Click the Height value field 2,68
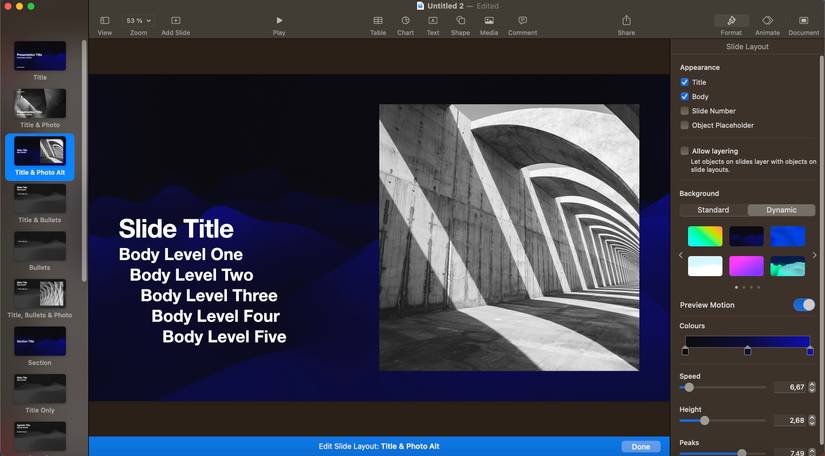 tap(790, 420)
